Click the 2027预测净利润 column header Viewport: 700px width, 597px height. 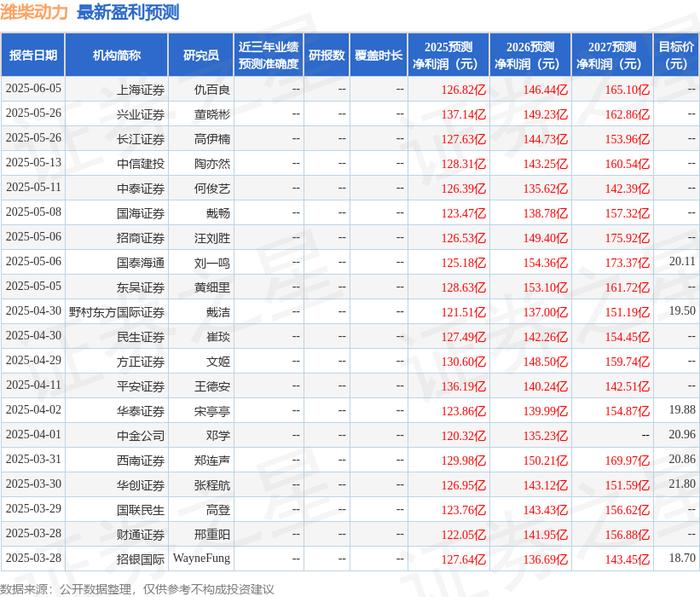[612, 55]
